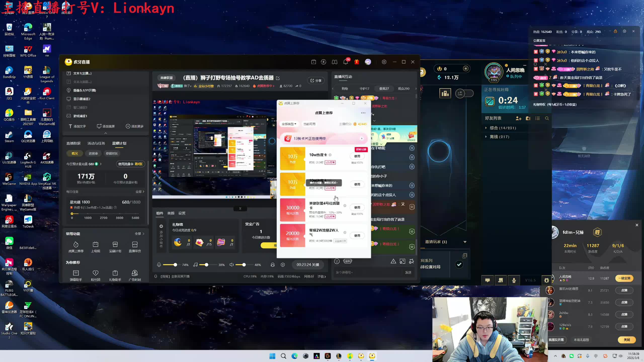644x362 pixels.
Task: Switch to the 美颜 tab
Action: click(x=171, y=213)
